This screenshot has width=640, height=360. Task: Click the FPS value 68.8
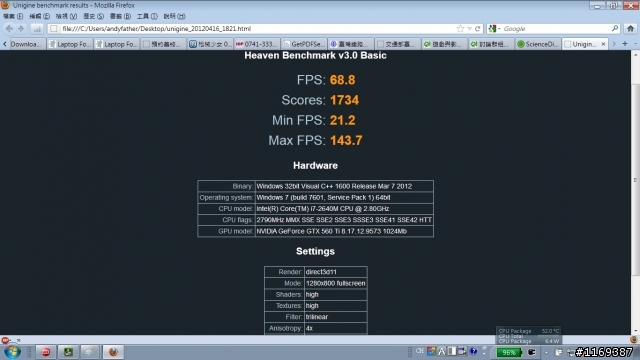(342, 80)
